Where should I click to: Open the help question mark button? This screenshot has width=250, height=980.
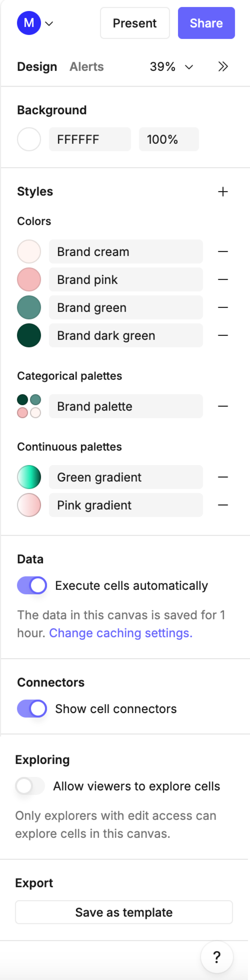point(217,956)
